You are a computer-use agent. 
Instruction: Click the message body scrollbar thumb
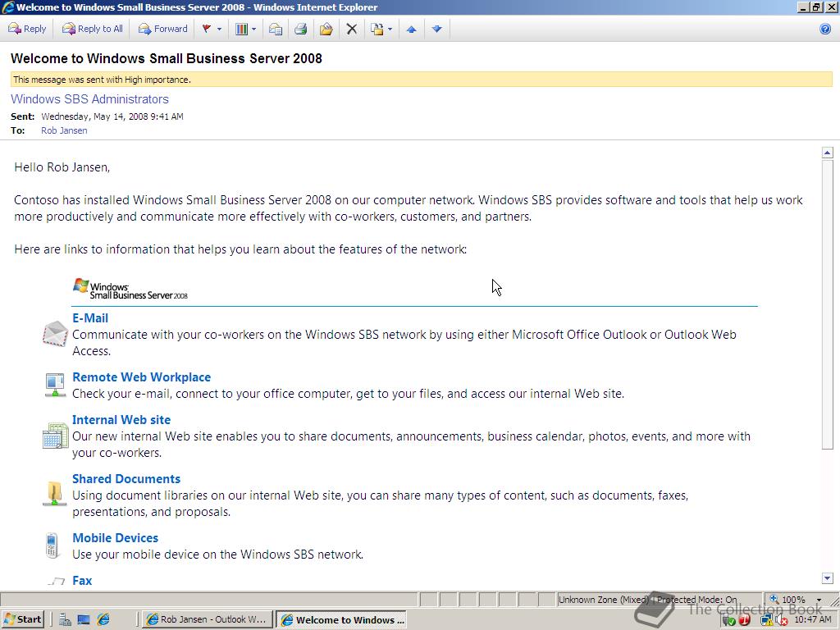tap(827, 304)
